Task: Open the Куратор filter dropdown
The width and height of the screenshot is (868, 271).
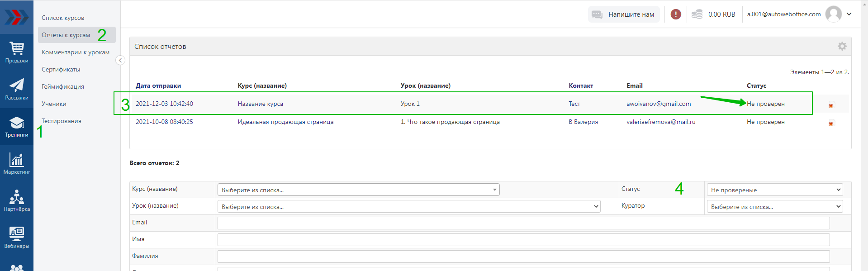Action: tap(775, 207)
